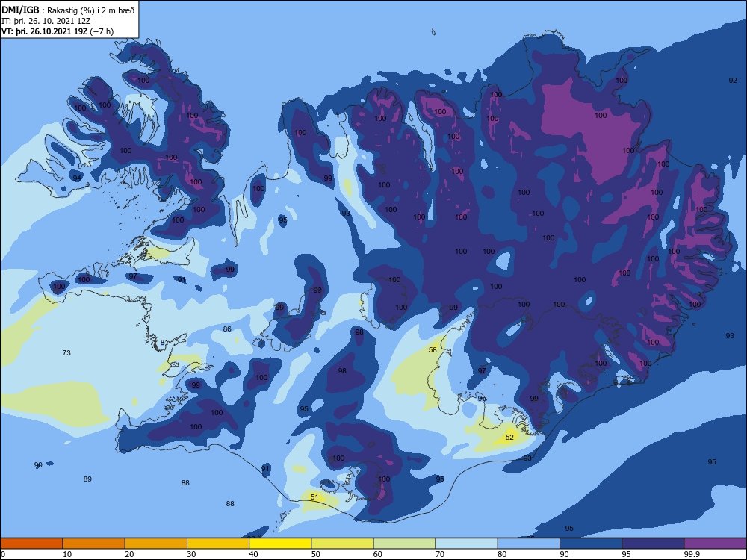Click the 0–10 dark orange legend swatch
Image resolution: width=747 pixels, height=560 pixels.
pyautogui.click(x=31, y=544)
